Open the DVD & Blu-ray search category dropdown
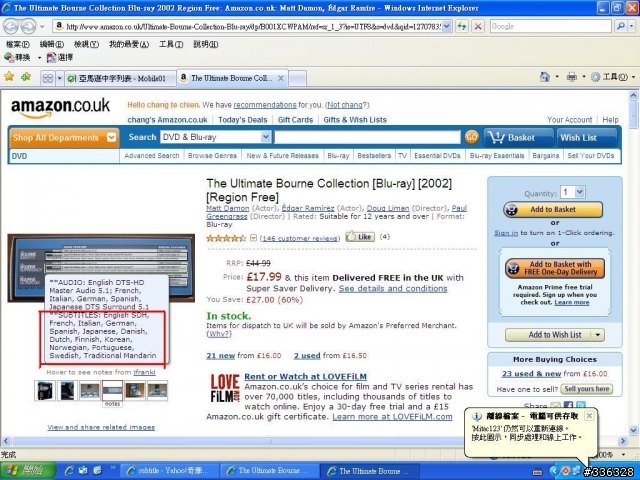 216,137
